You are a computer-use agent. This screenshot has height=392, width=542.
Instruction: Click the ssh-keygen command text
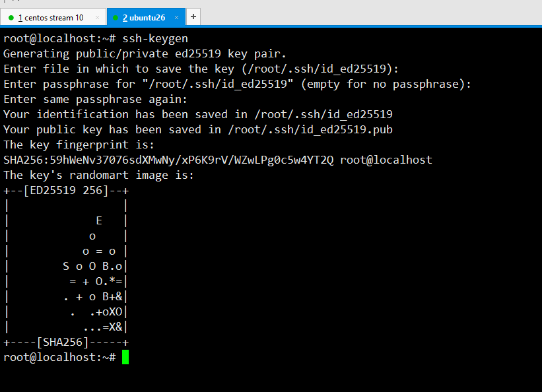[x=155, y=38]
